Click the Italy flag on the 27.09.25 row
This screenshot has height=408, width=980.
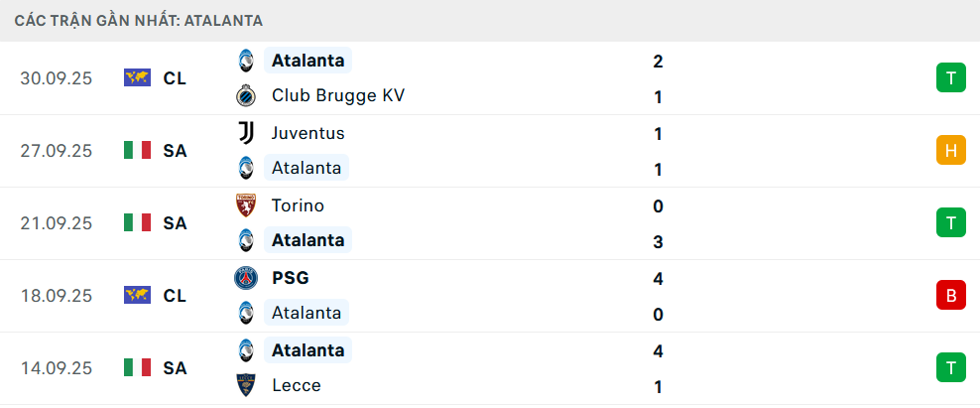[137, 151]
